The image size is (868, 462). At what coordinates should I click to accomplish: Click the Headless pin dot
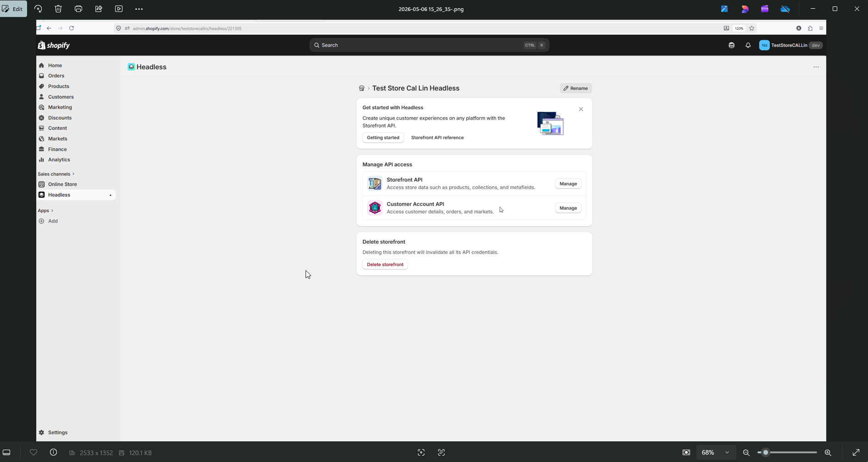(x=110, y=195)
